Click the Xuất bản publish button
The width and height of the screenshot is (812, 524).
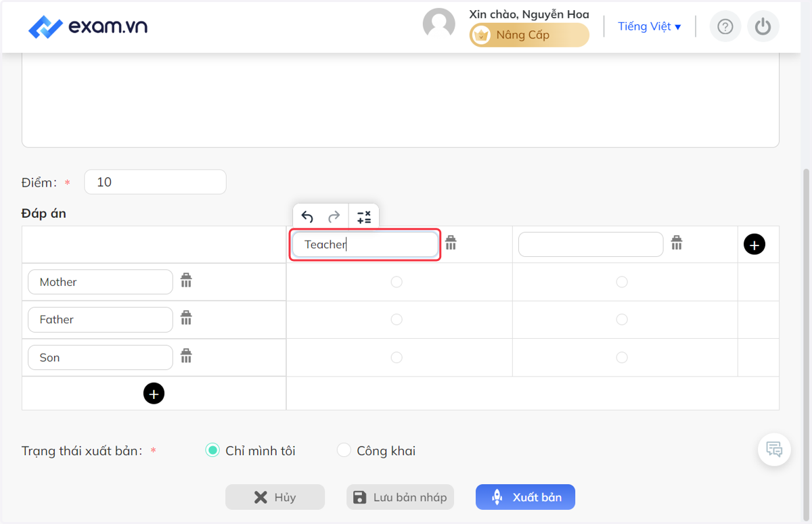525,497
